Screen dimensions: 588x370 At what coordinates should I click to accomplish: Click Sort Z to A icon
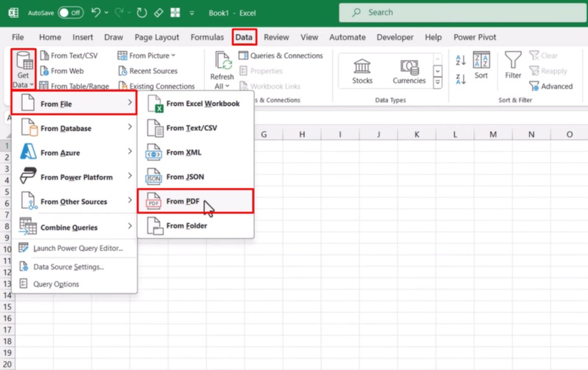[x=461, y=78]
